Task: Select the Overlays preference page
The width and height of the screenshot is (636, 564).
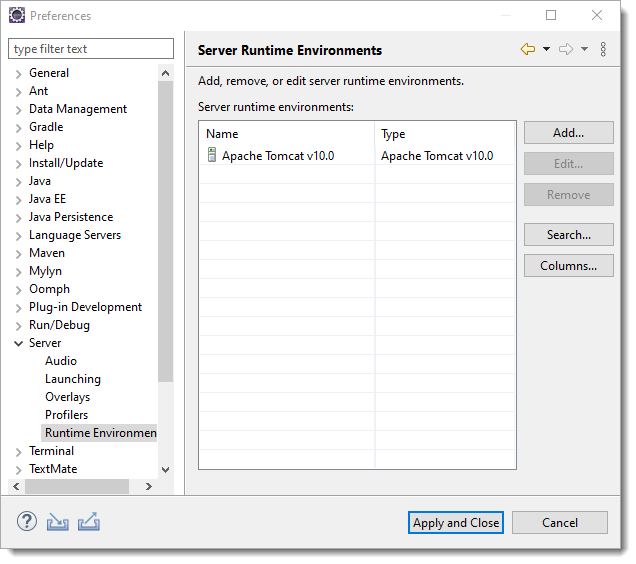Action: click(x=67, y=397)
